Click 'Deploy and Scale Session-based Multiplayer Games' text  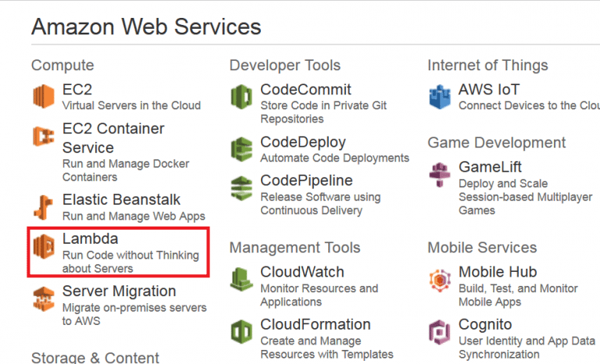[526, 197]
